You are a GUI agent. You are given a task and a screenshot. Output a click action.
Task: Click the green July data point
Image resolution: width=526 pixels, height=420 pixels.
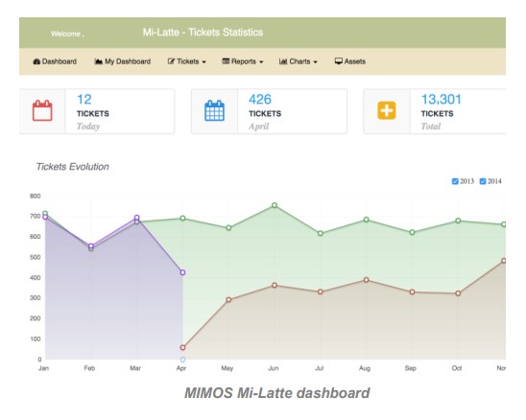tap(321, 233)
